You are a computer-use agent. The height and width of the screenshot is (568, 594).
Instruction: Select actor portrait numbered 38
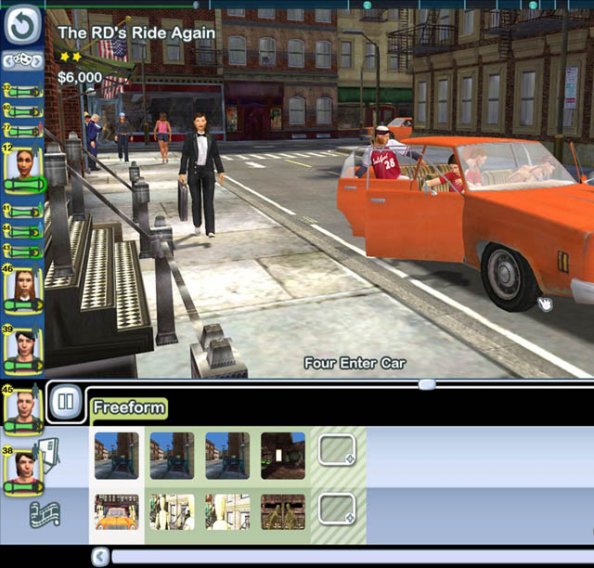pos(23,471)
